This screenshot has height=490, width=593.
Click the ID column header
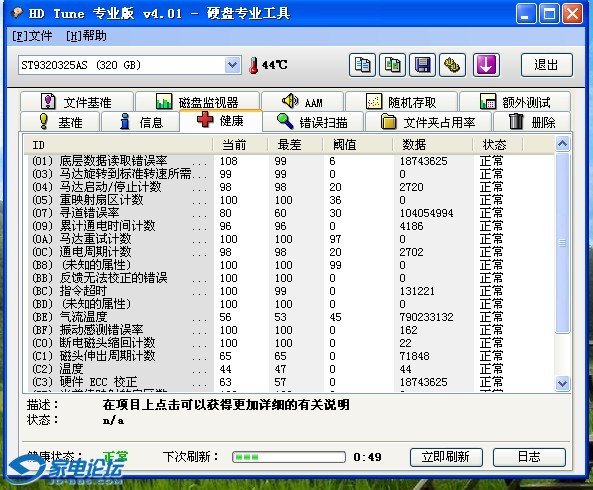[x=118, y=145]
